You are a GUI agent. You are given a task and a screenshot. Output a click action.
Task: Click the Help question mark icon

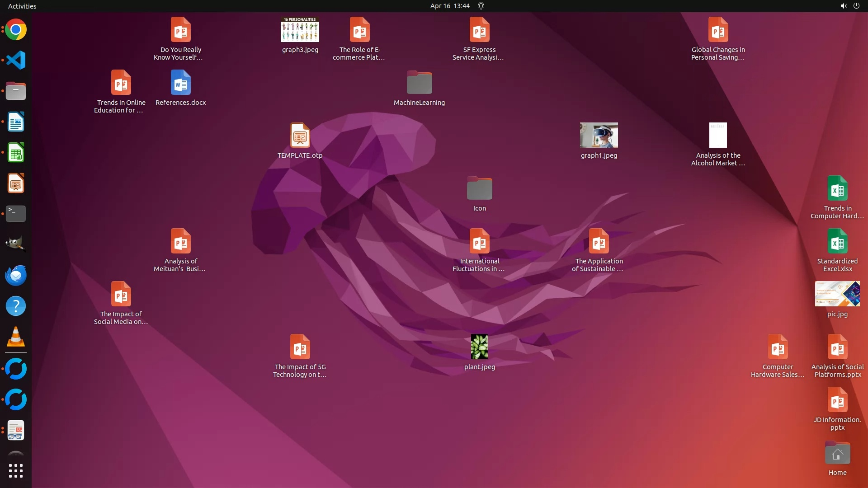[16, 306]
